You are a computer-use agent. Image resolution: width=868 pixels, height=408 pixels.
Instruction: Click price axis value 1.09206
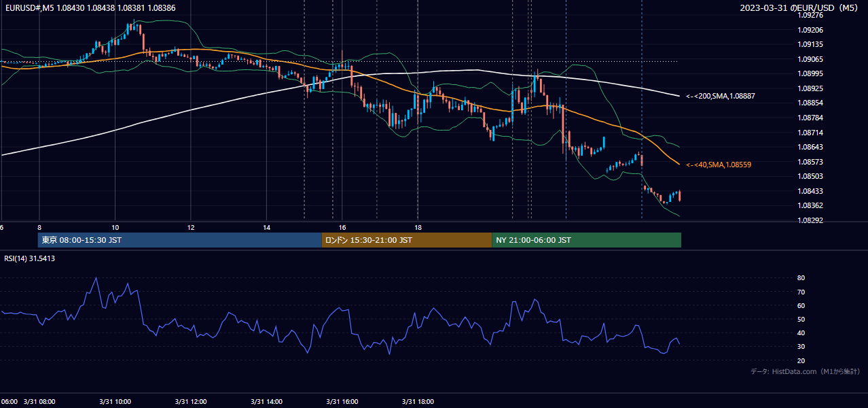pos(810,30)
